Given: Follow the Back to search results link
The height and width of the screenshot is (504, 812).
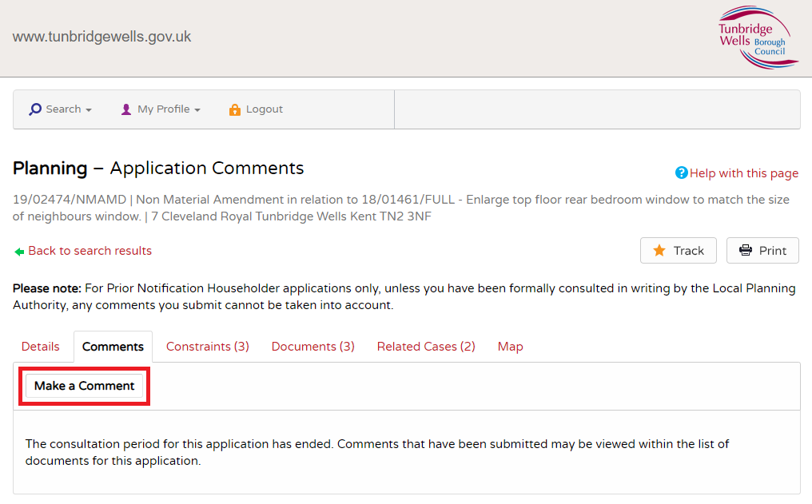Looking at the screenshot, I should click(x=90, y=250).
